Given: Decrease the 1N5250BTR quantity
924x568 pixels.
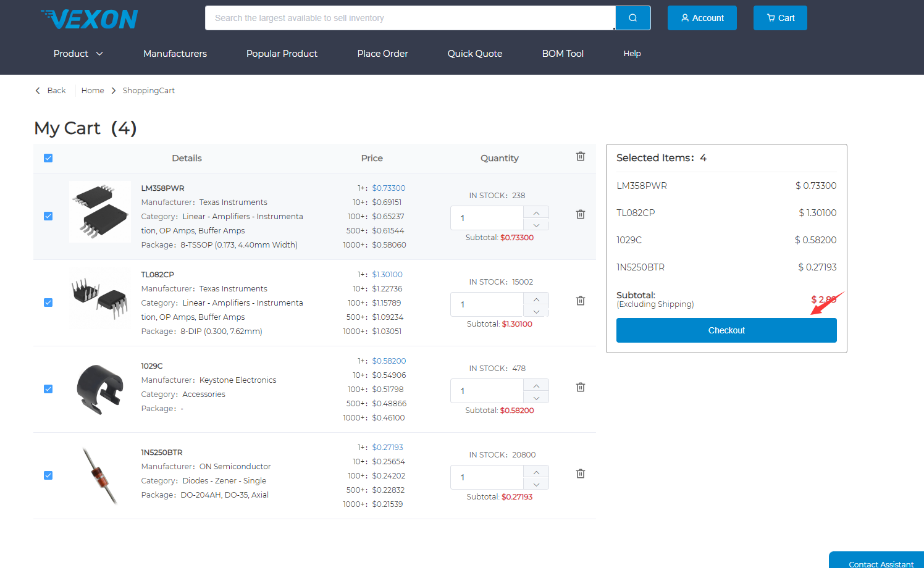Looking at the screenshot, I should coord(536,484).
